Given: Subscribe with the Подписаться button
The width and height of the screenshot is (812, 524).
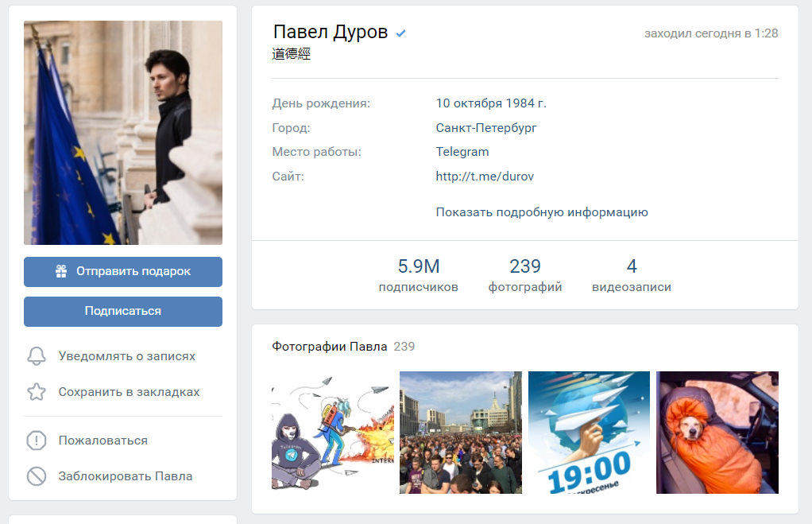Looking at the screenshot, I should click(123, 312).
